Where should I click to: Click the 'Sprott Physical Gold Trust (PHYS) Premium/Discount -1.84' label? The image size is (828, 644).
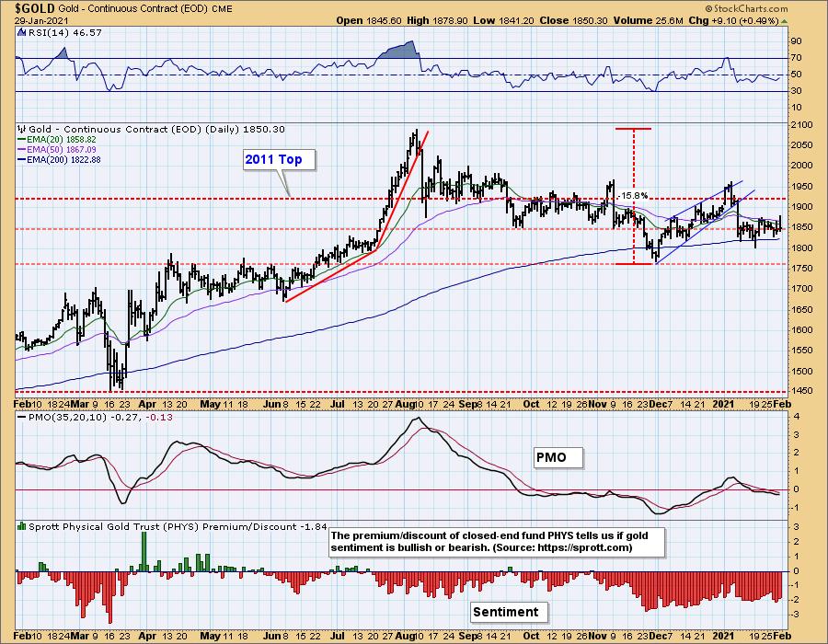pos(178,527)
